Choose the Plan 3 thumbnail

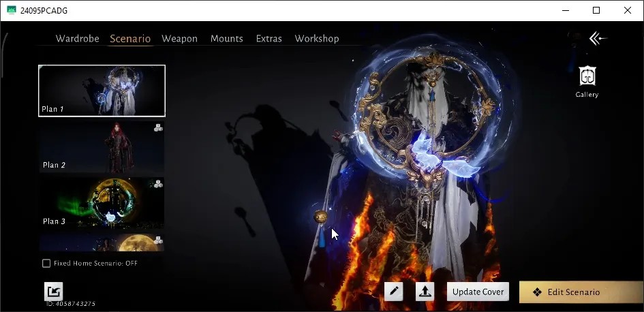pyautogui.click(x=102, y=203)
